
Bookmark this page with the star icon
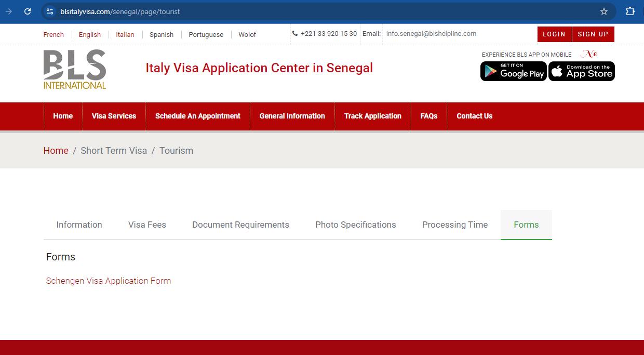pos(603,10)
